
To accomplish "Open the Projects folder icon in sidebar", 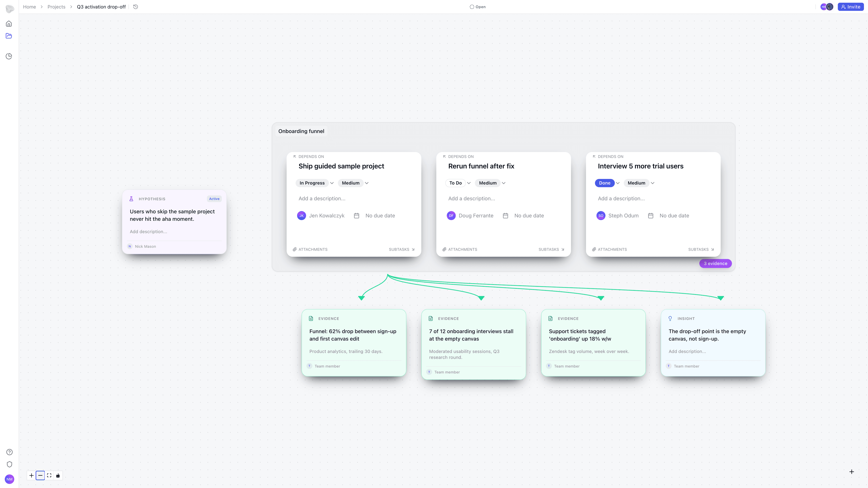I will [x=9, y=36].
